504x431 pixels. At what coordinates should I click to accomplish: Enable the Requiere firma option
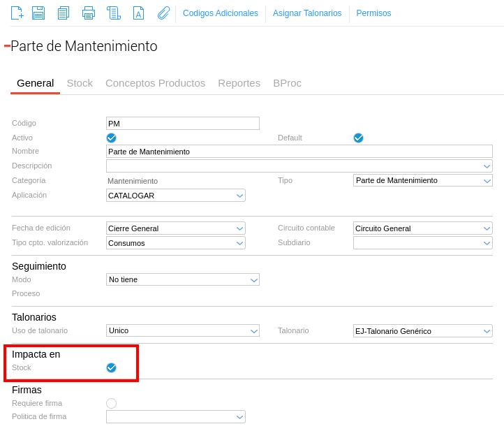coord(111,403)
